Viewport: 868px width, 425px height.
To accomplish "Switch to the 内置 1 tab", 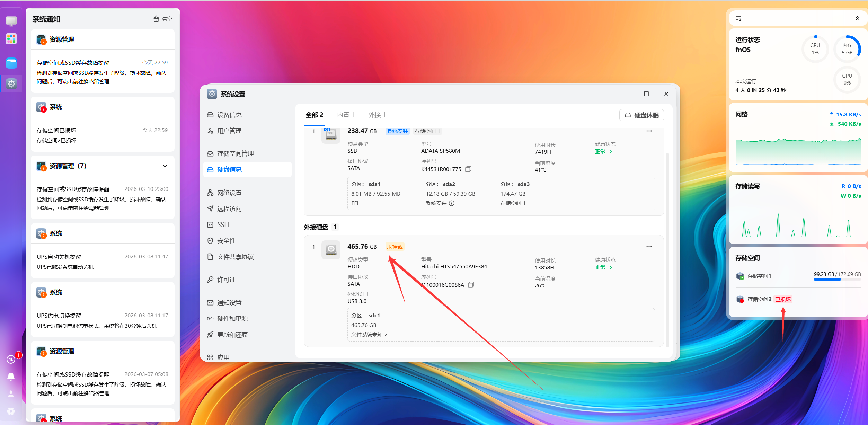I will tap(345, 115).
